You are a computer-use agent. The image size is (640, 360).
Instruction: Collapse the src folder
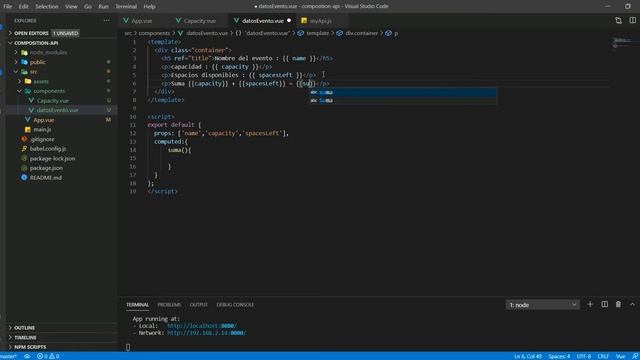pos(33,72)
